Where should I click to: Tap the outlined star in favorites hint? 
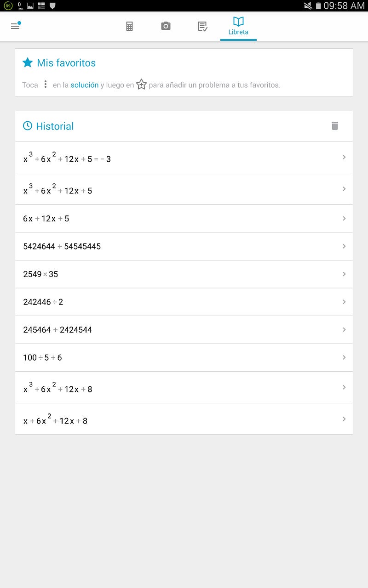[141, 85]
